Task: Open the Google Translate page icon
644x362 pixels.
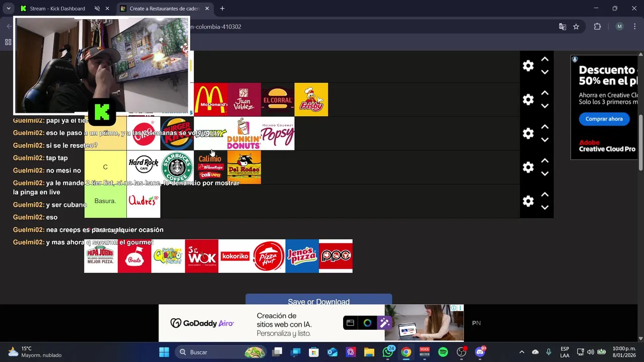Action: point(562,27)
